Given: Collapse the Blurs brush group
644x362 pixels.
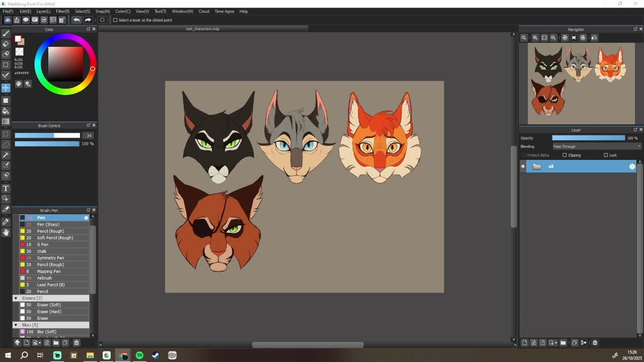Looking at the screenshot, I should [16, 325].
